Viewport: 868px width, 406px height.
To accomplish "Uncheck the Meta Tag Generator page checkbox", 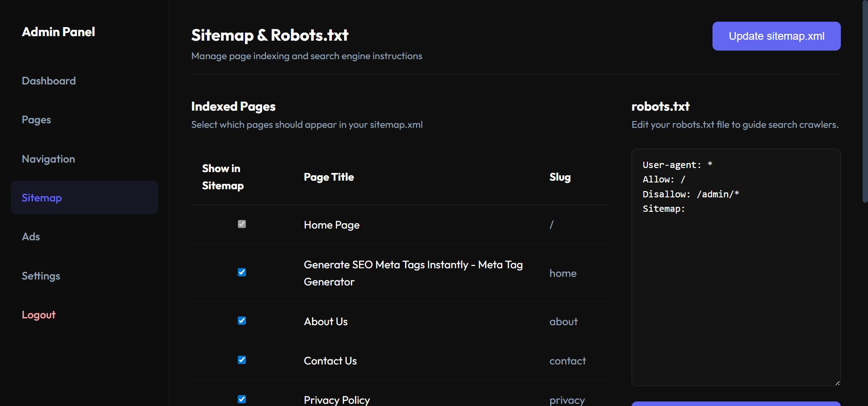I will (242, 272).
